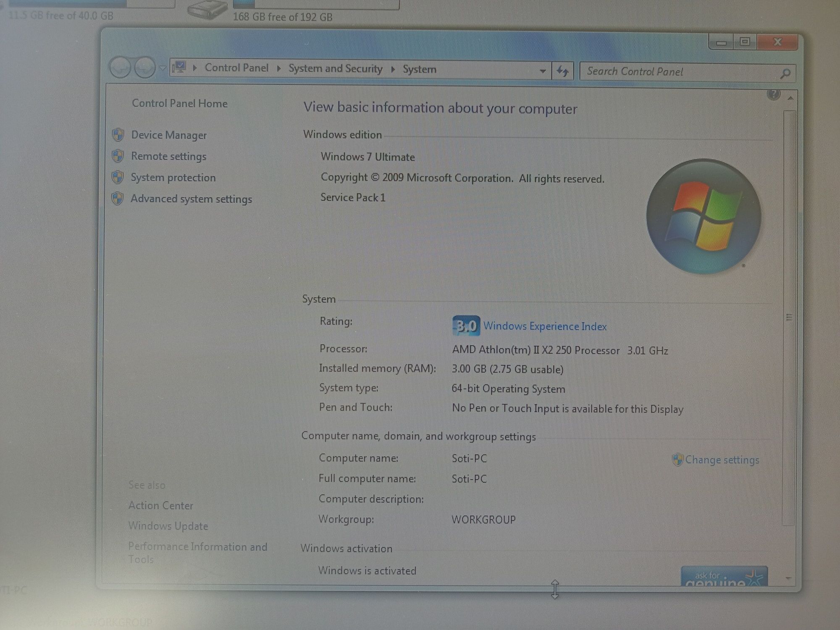Go to Control Panel Home
Viewport: 840px width, 630px height.
tap(180, 103)
